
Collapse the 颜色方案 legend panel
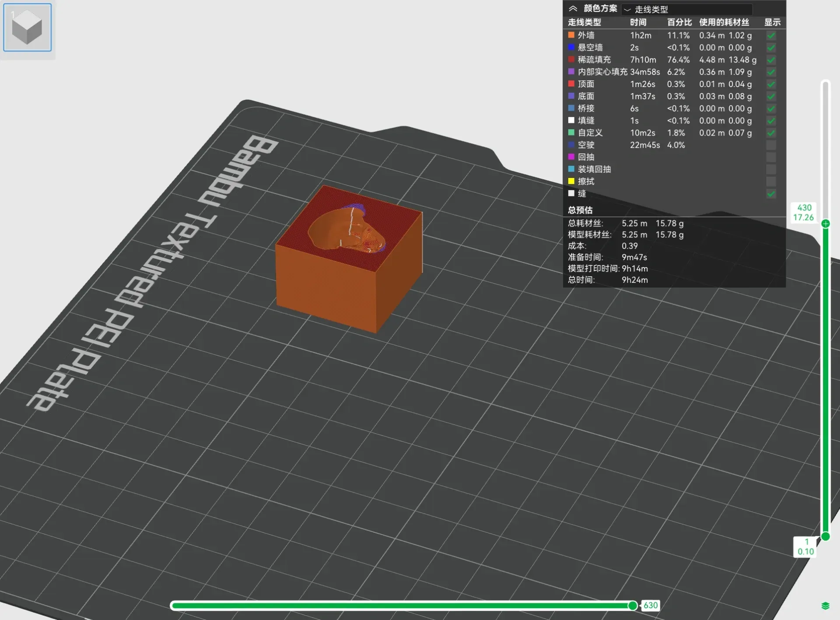coord(573,9)
